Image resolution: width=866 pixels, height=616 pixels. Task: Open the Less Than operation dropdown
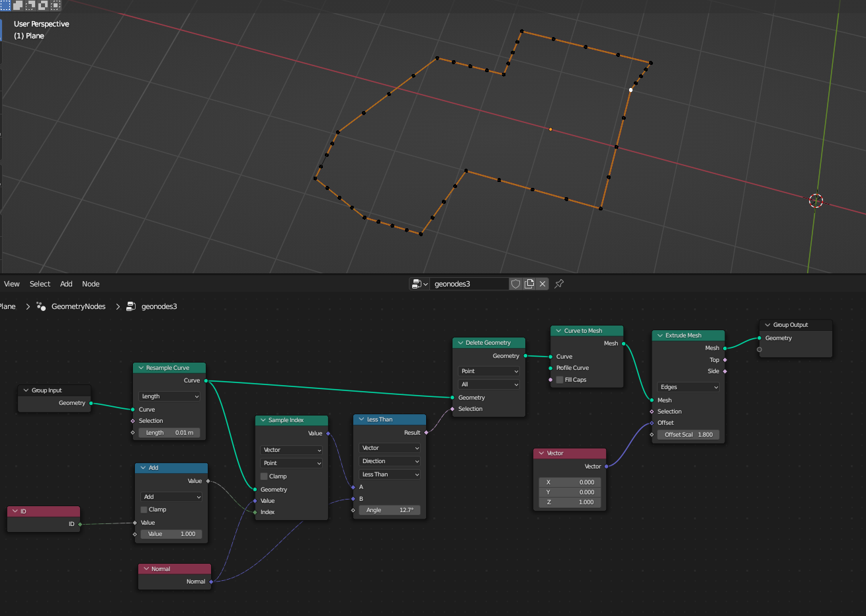(390, 474)
